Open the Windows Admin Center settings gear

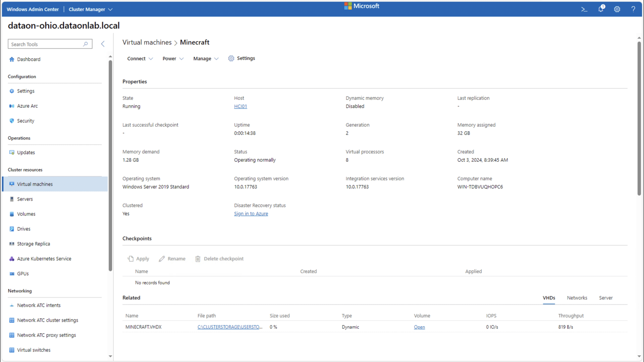click(x=617, y=9)
